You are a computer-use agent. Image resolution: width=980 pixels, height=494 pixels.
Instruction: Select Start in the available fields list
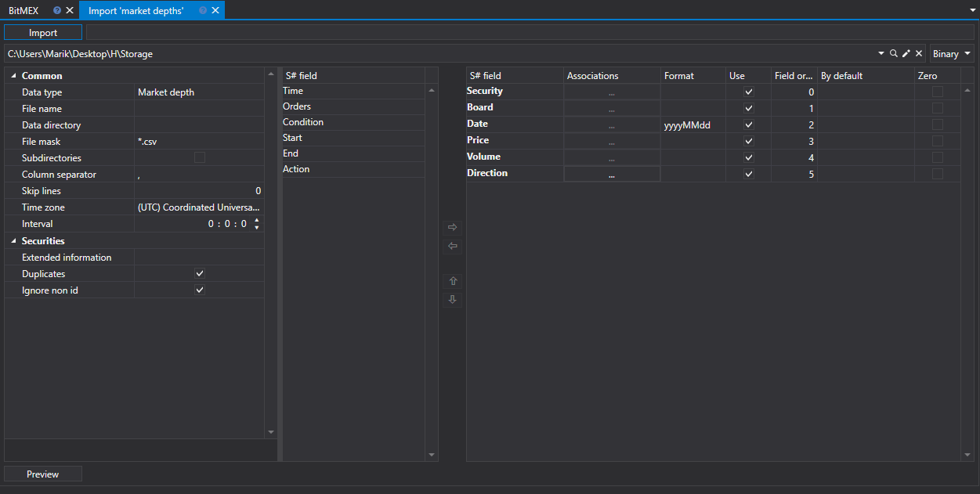[353, 138]
